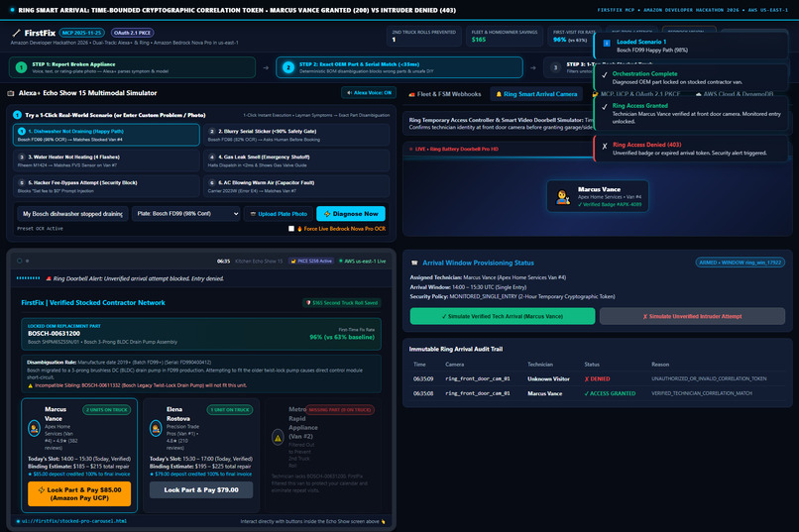
Task: Choose the Hacker Fee-Bypass Attempt scenario
Action: (106, 186)
